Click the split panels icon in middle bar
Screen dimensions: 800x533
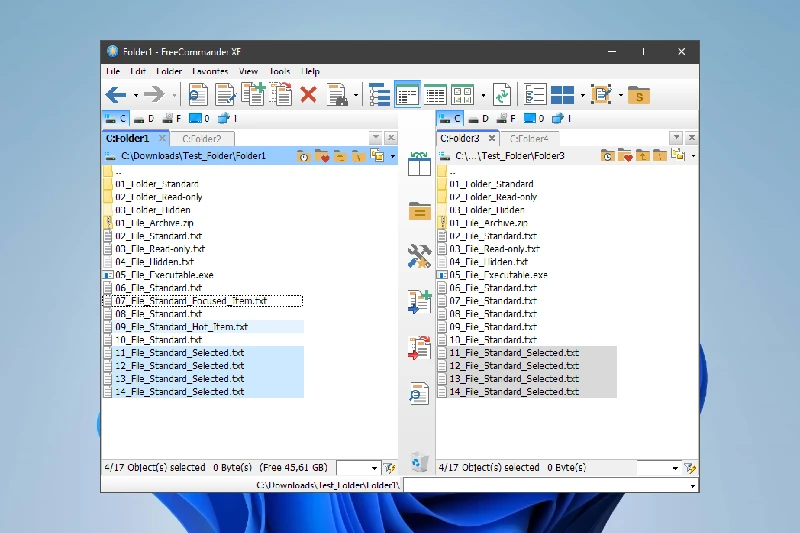point(419,164)
